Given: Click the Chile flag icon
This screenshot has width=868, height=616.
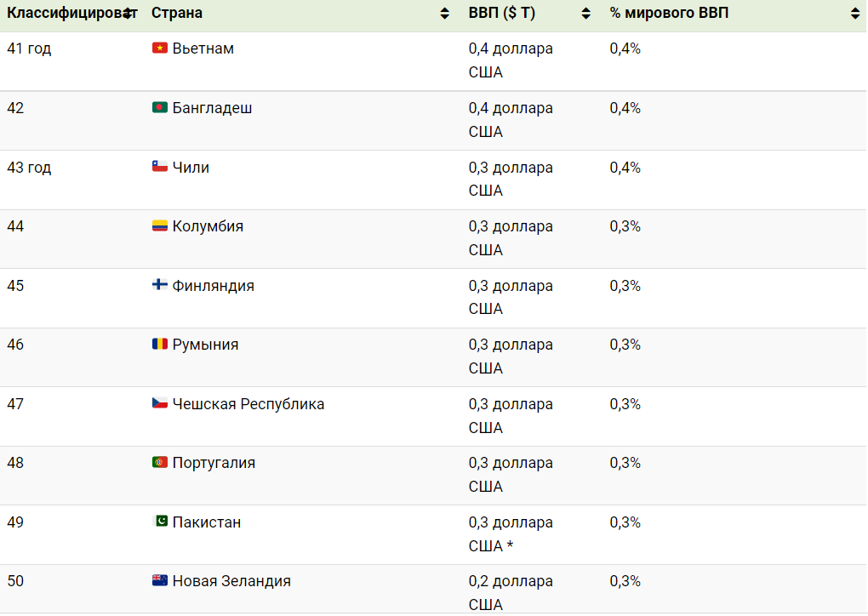Looking at the screenshot, I should [159, 168].
